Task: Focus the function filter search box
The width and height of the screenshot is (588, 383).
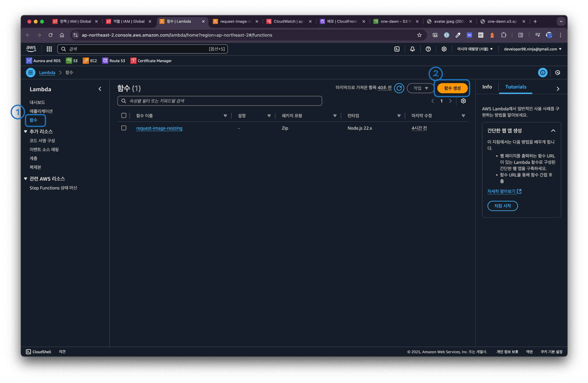Action: click(x=220, y=101)
